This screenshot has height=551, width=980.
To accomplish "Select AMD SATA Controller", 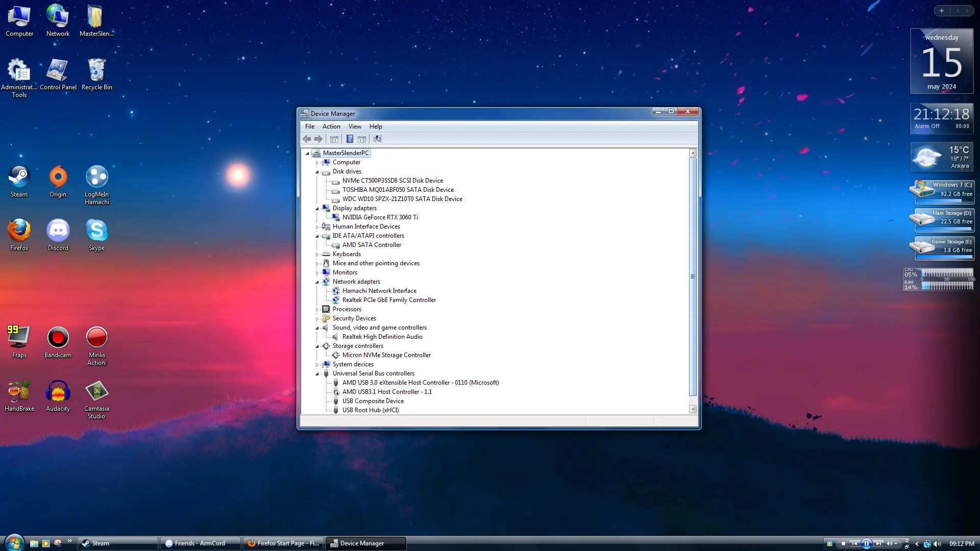I will (372, 245).
